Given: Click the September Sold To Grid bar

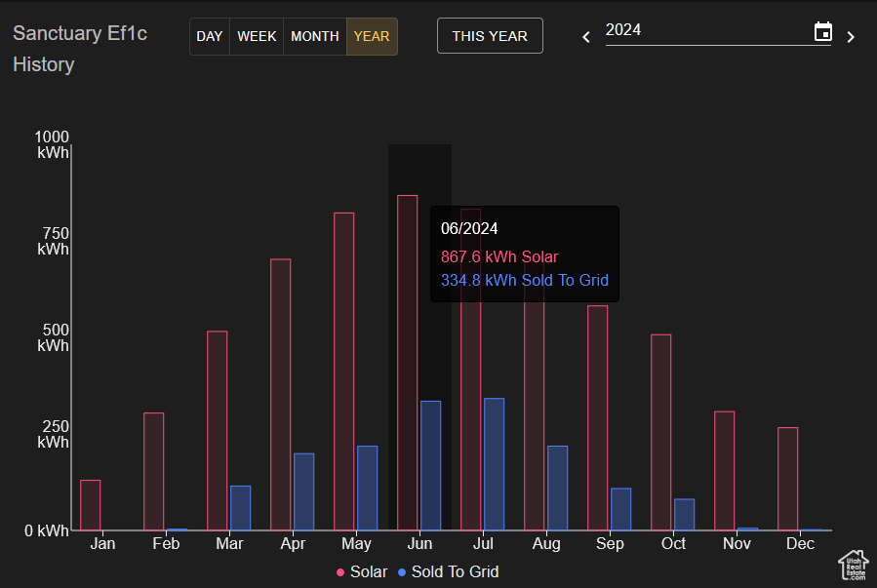Looking at the screenshot, I should coord(620,509).
